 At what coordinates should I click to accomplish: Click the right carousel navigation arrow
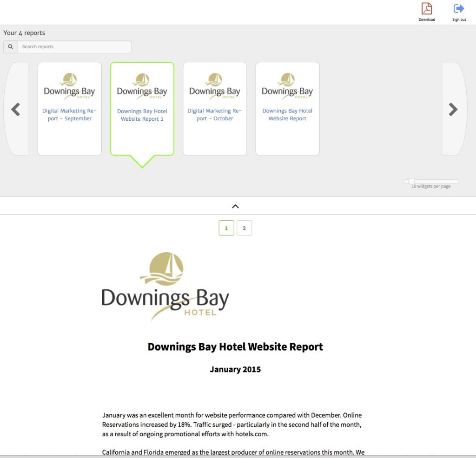[x=453, y=109]
